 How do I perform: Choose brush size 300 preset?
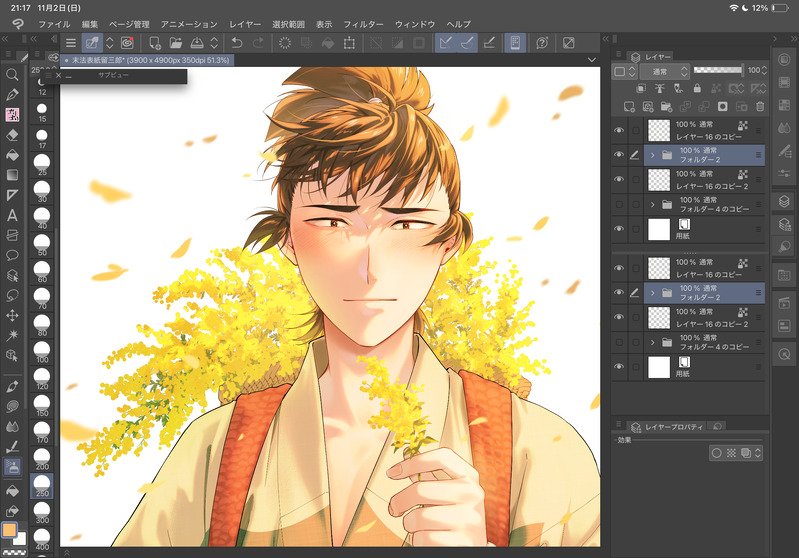[42, 512]
